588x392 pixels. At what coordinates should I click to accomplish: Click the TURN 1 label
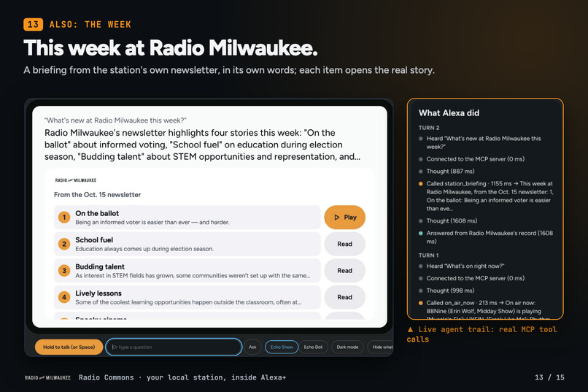click(x=429, y=255)
